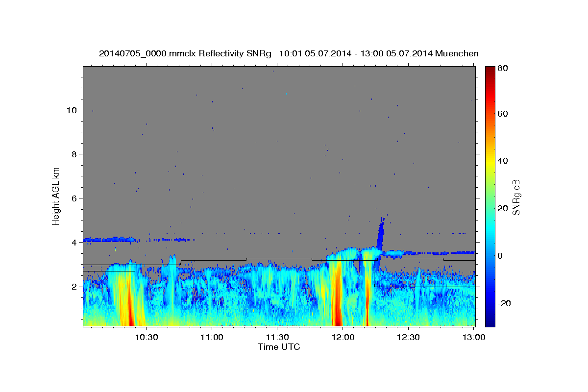Click the colorbar value label 40
Screen dimensions: 588x392
pos(503,161)
